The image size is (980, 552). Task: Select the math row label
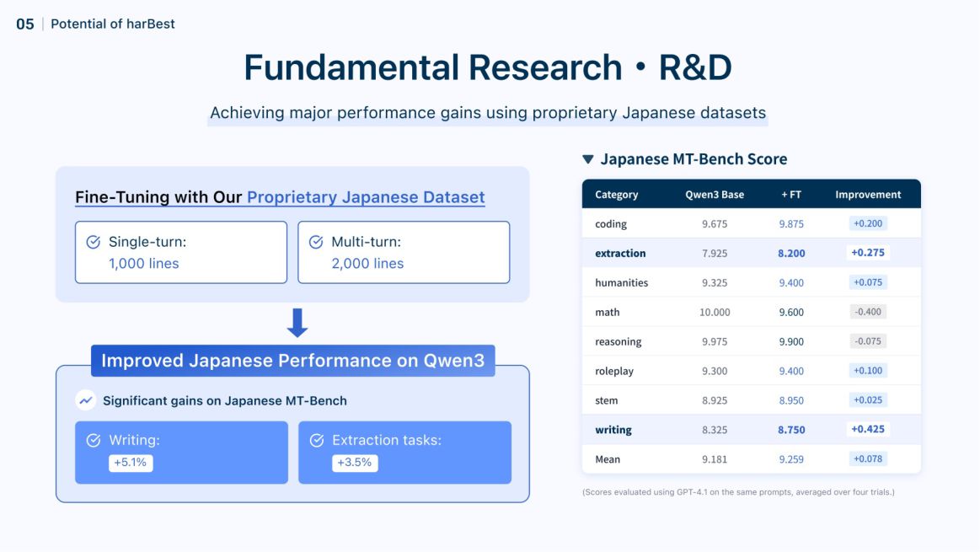[x=607, y=312]
